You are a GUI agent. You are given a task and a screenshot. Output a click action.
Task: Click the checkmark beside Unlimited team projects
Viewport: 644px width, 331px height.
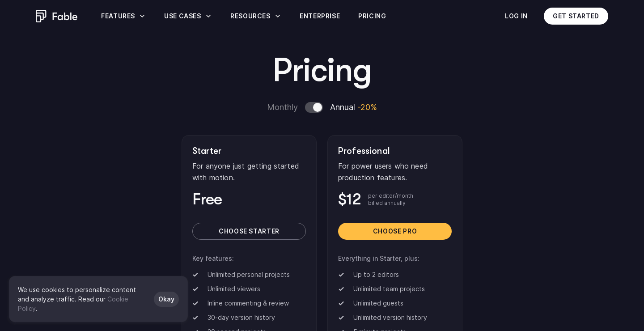click(x=342, y=289)
